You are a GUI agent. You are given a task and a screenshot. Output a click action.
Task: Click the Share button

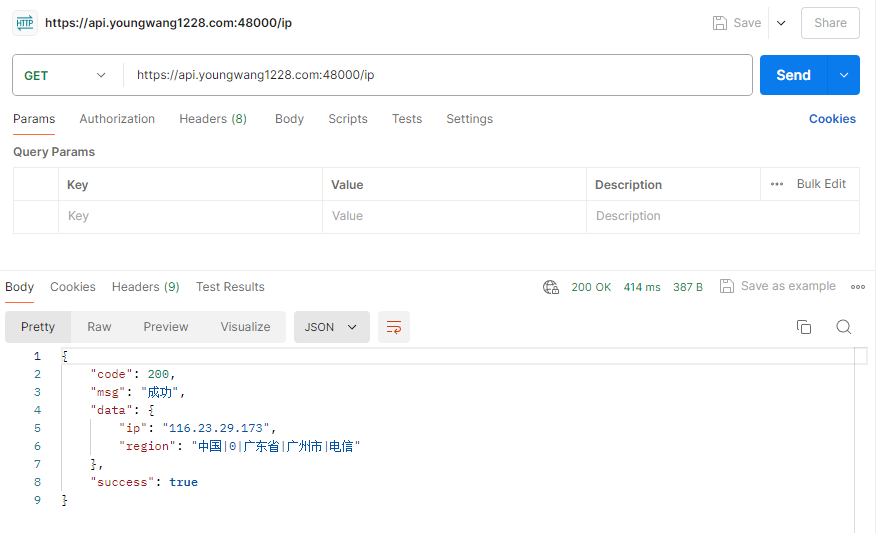[830, 23]
